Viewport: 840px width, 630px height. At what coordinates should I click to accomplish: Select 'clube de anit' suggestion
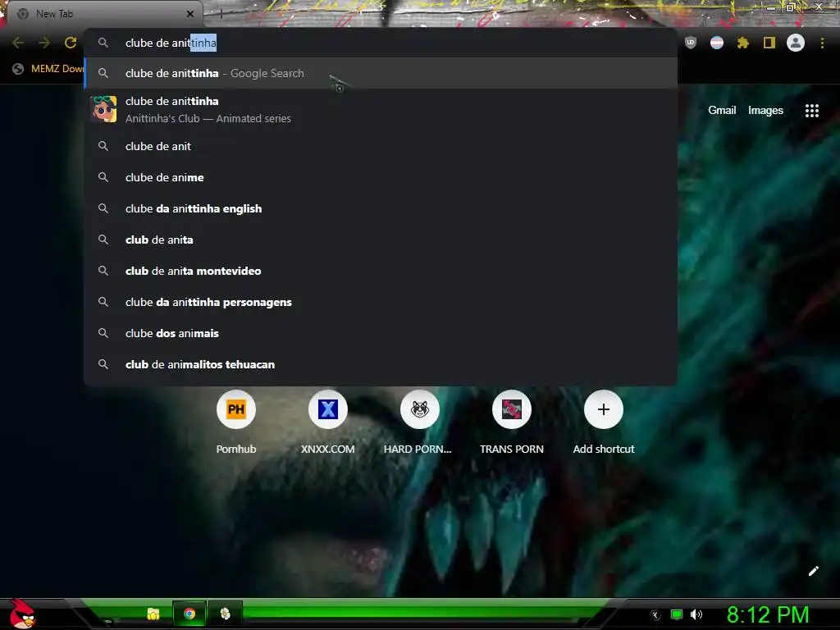[x=381, y=146]
